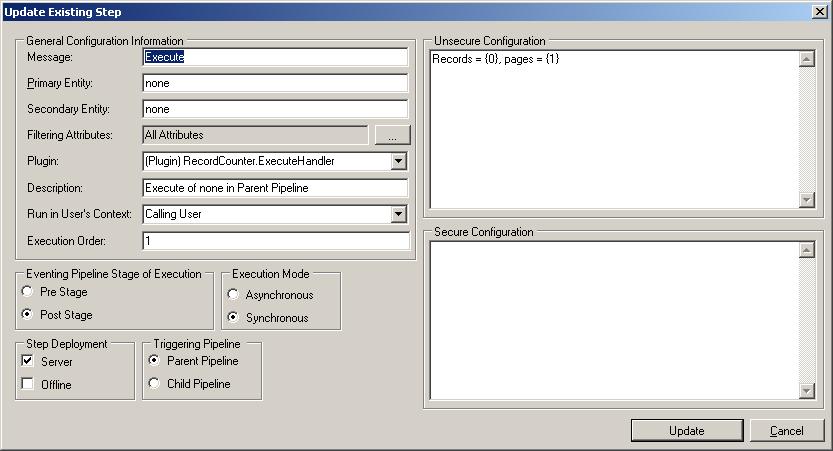Click the Calling User combo box
Image resolution: width=833 pixels, height=451 pixels.
pos(275,214)
